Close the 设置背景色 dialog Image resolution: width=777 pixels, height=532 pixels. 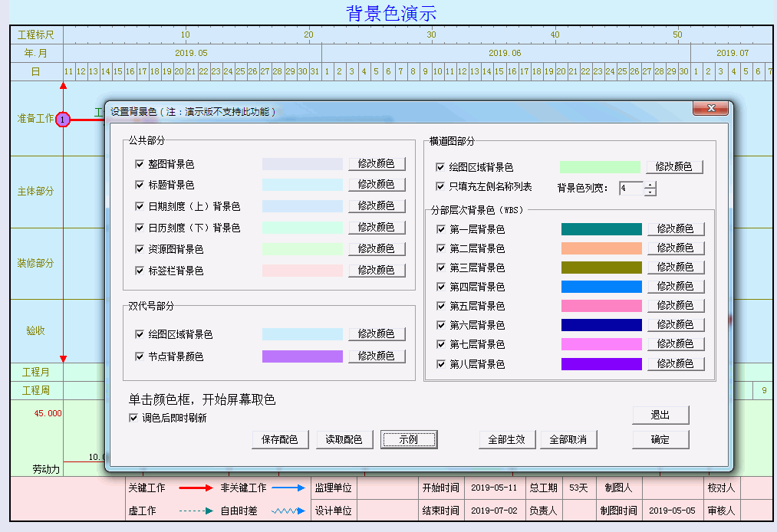[710, 108]
